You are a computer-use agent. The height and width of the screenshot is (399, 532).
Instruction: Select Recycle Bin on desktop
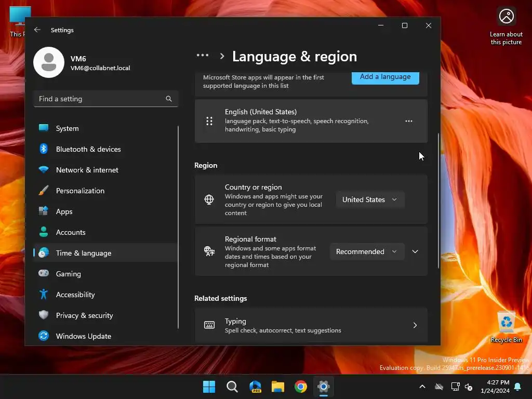pos(506,327)
